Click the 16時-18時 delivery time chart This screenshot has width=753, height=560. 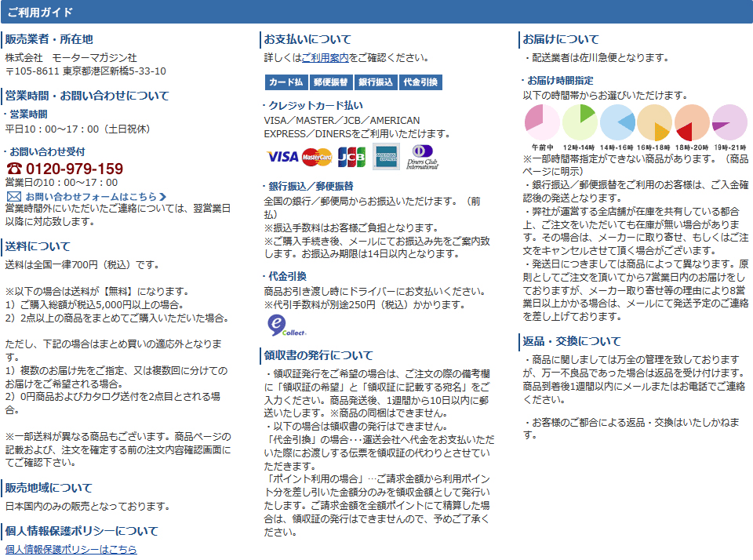(x=654, y=122)
